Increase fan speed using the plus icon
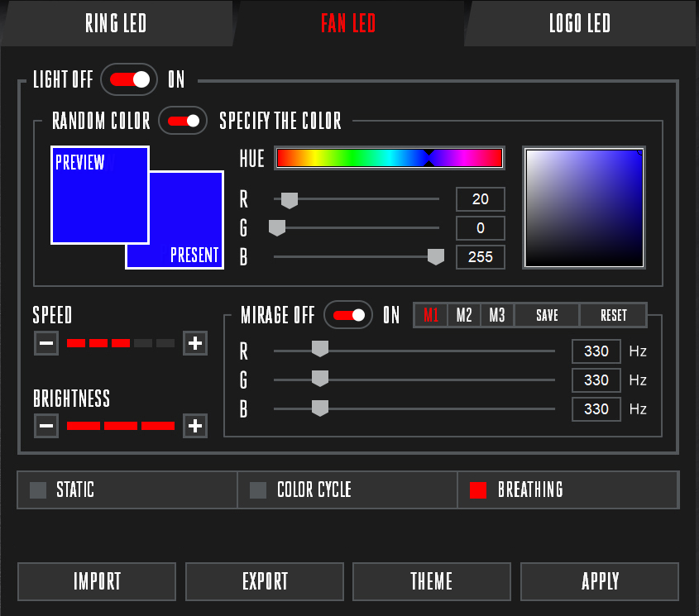 point(195,343)
